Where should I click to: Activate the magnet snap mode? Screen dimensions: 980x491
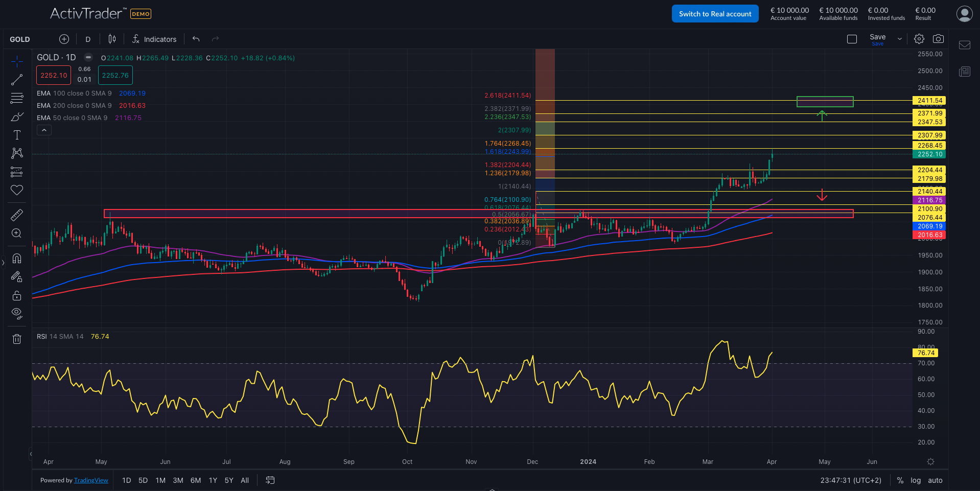(17, 258)
